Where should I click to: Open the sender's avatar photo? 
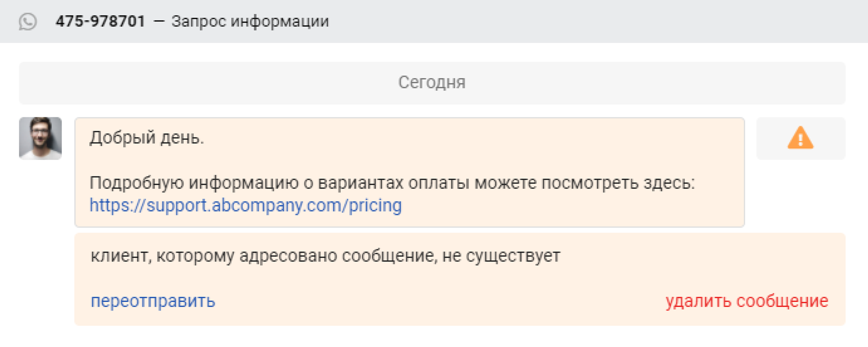click(x=40, y=138)
